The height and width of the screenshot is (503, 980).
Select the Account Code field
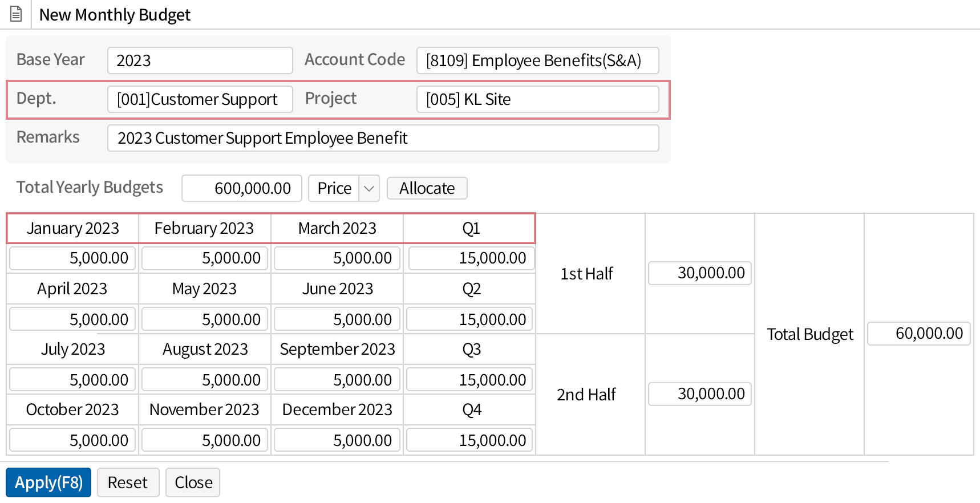pos(537,60)
